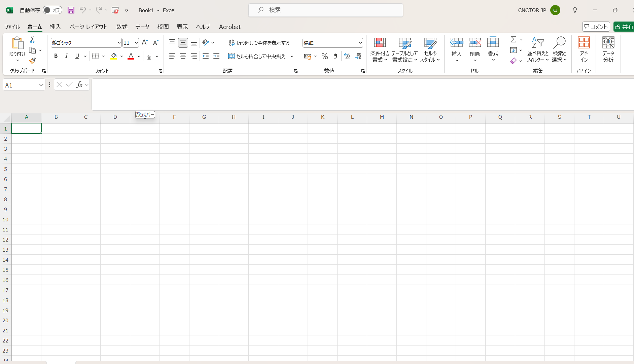This screenshot has width=634, height=364.
Task: Apply italic formatting
Action: click(x=66, y=56)
